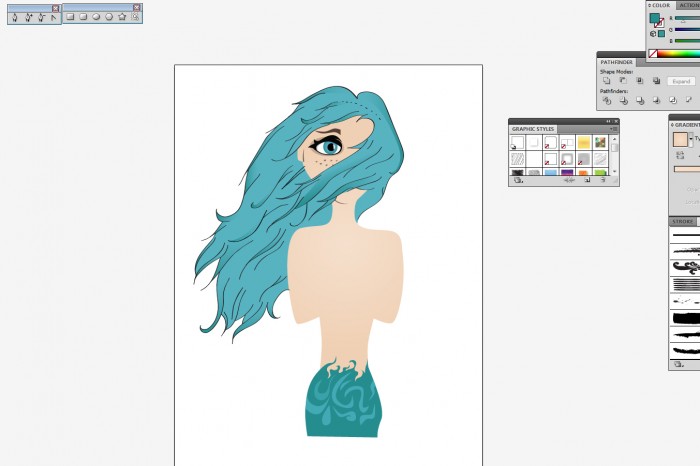Apply the diagonal hatch graphic style

[x=517, y=159]
